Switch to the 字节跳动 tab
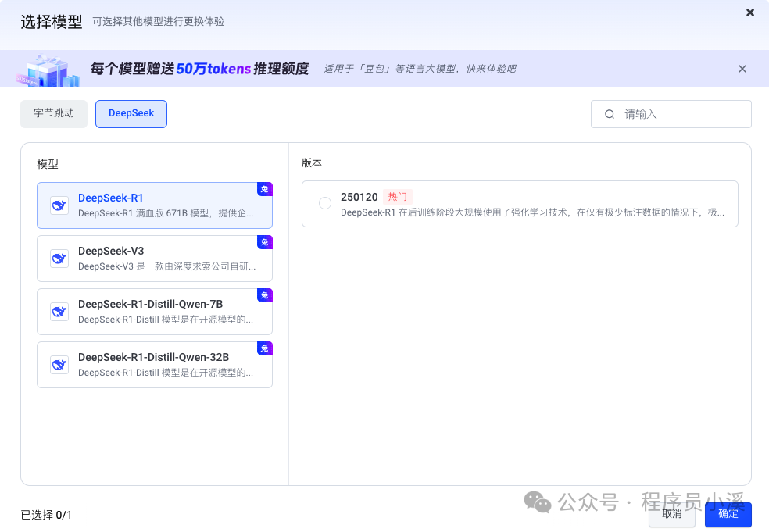This screenshot has width=769, height=532. pos(53,113)
